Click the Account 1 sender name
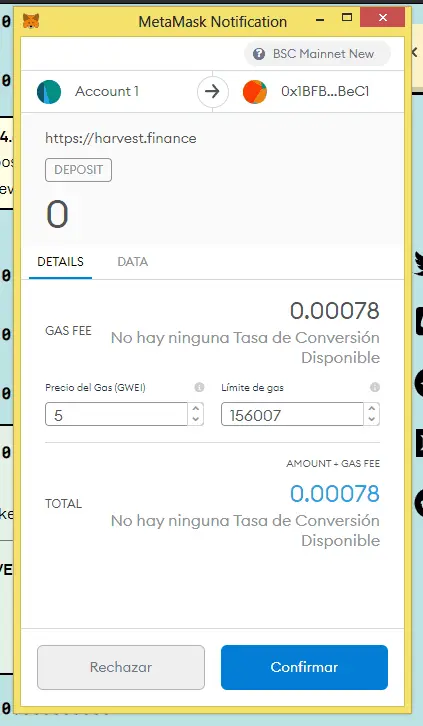The height and width of the screenshot is (726, 423). click(x=107, y=92)
